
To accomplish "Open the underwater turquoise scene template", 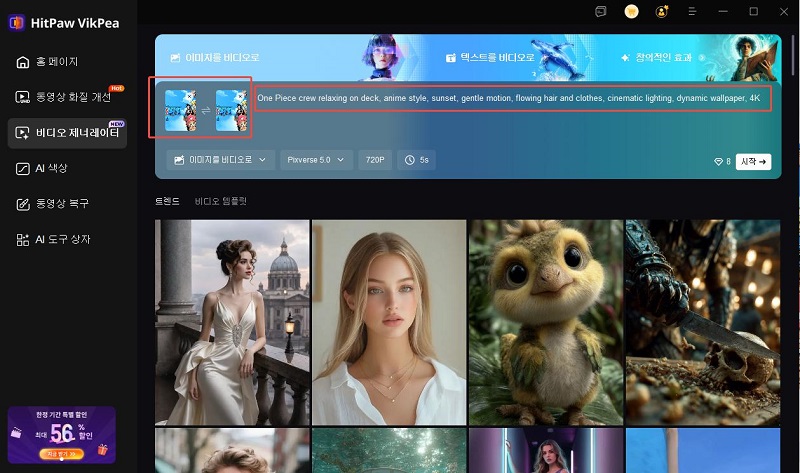I will pyautogui.click(x=389, y=451).
